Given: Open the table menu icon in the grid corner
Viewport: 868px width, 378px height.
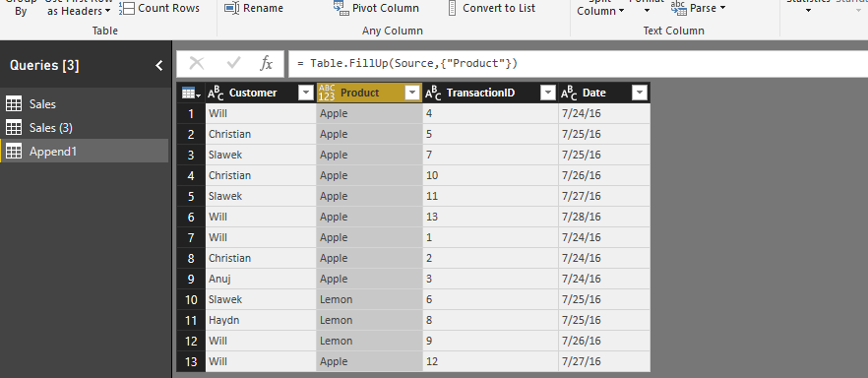Looking at the screenshot, I should [191, 93].
